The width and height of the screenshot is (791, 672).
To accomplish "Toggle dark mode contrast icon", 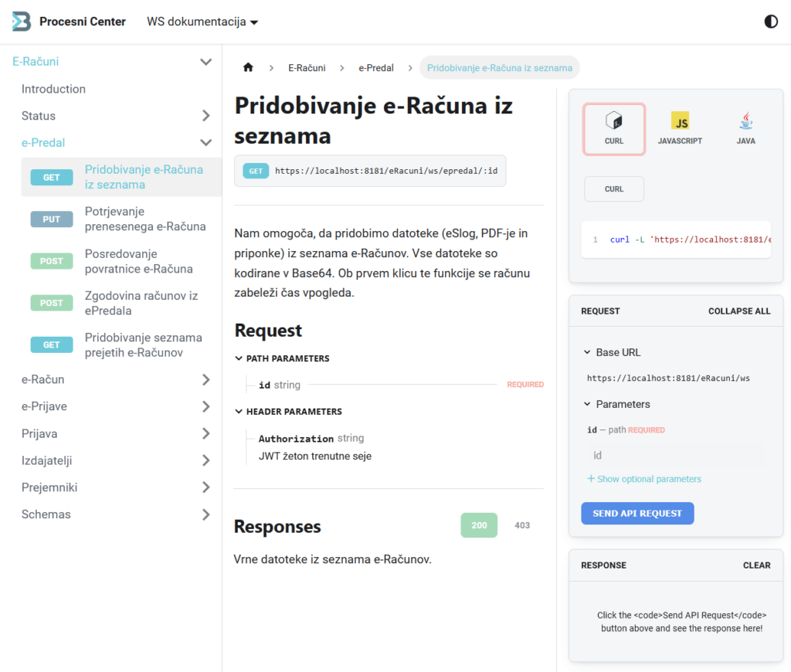I will click(x=770, y=22).
